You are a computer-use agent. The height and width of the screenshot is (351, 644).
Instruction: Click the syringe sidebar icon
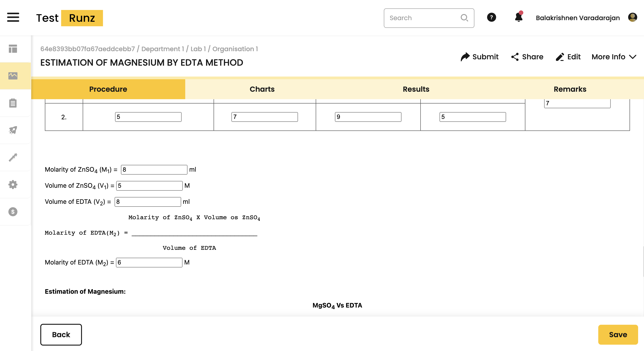pyautogui.click(x=13, y=157)
